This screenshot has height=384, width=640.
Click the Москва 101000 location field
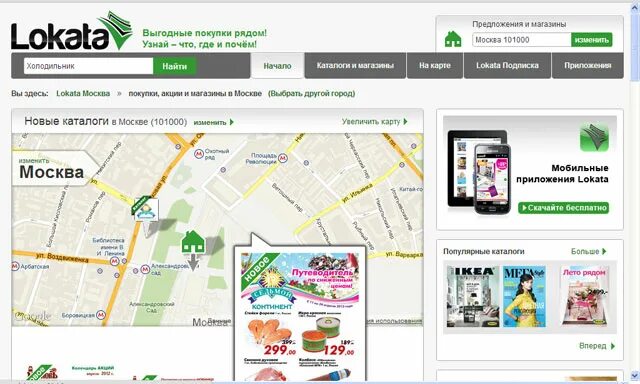(x=522, y=40)
